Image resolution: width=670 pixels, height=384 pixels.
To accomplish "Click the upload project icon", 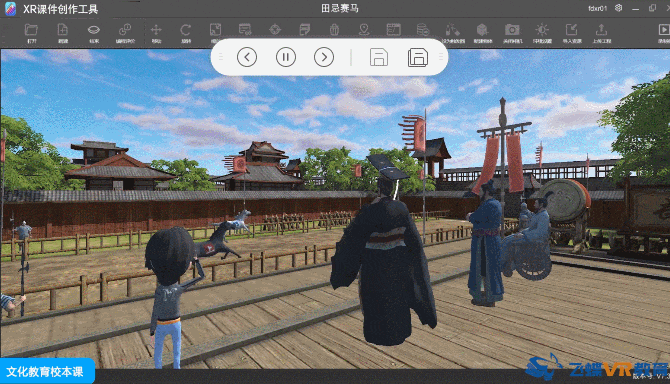I will [601, 30].
